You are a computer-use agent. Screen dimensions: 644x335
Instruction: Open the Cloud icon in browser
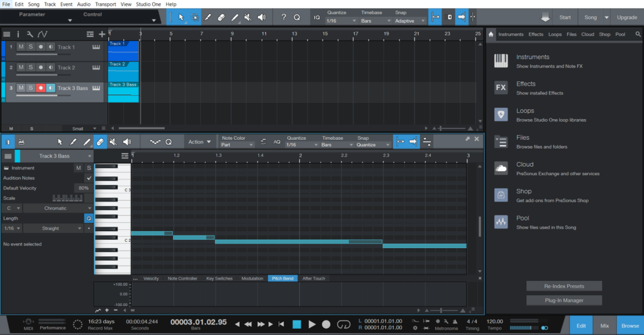click(501, 168)
